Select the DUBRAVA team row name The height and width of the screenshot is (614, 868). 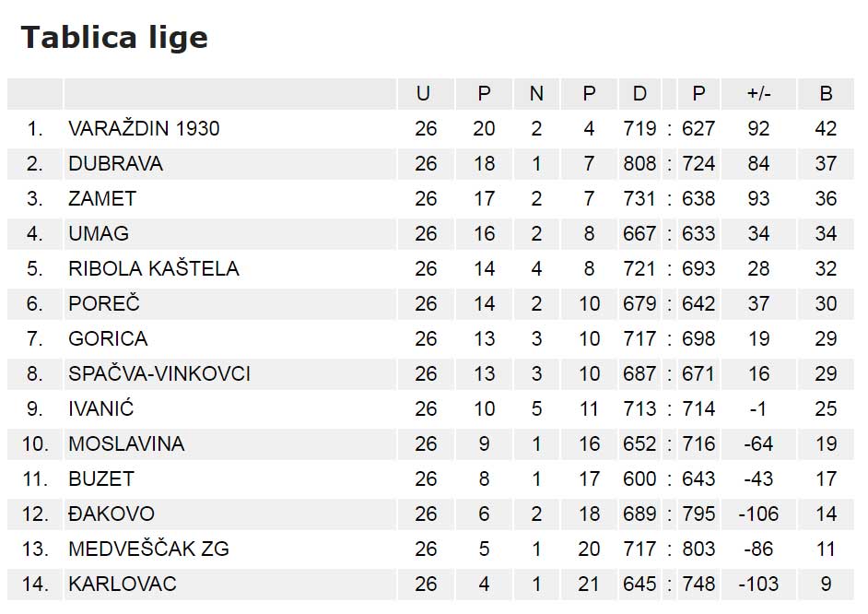coord(115,163)
